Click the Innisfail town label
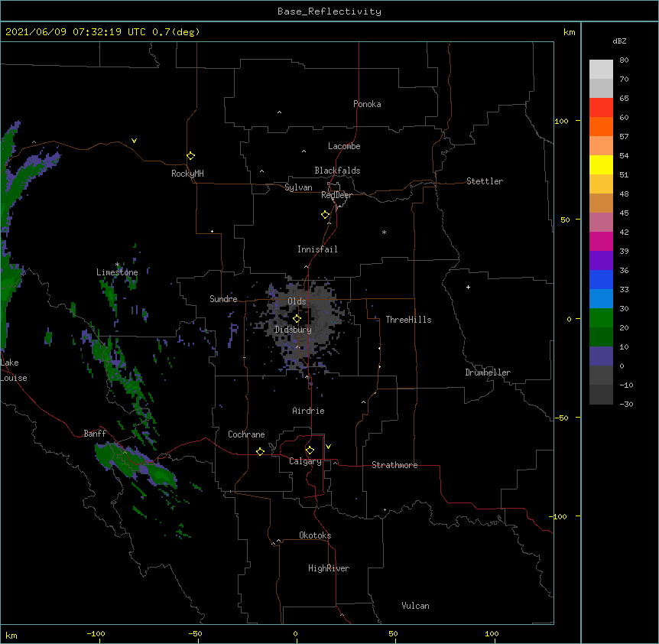This screenshot has width=659, height=644. point(317,249)
